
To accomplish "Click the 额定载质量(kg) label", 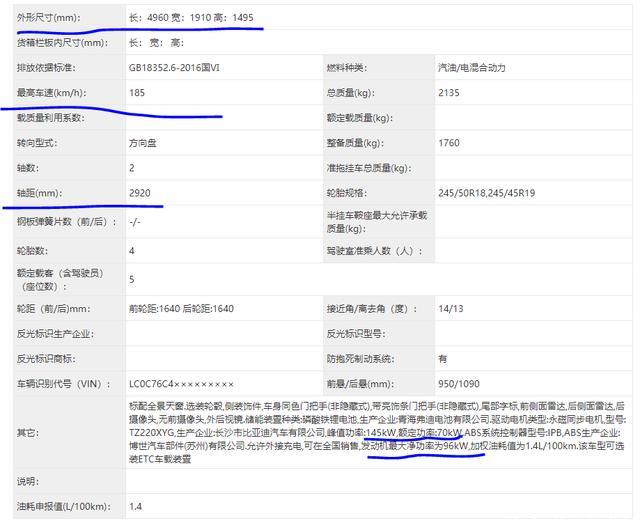I will pos(360,118).
